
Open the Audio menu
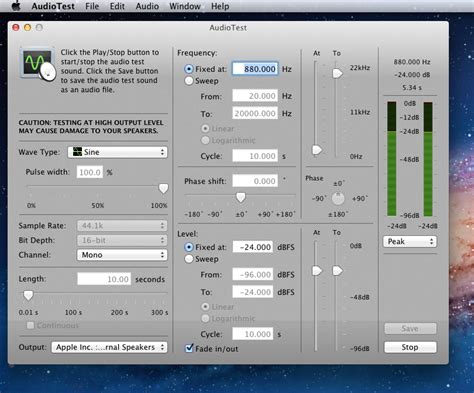coord(147,6)
